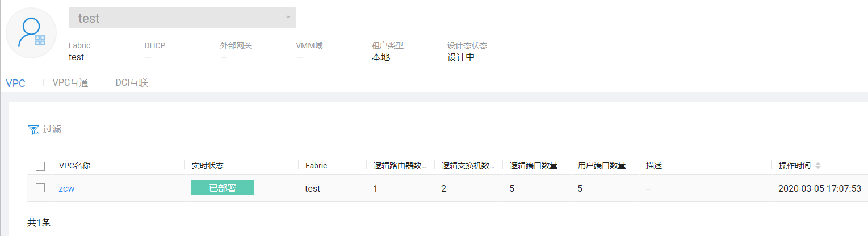Click the dropdown chevron arrow

click(287, 17)
